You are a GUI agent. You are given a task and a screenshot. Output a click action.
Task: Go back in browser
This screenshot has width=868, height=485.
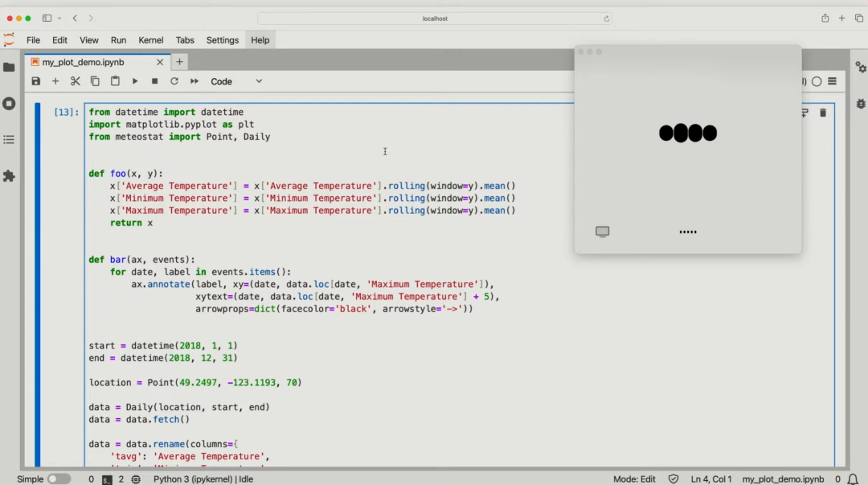click(75, 18)
